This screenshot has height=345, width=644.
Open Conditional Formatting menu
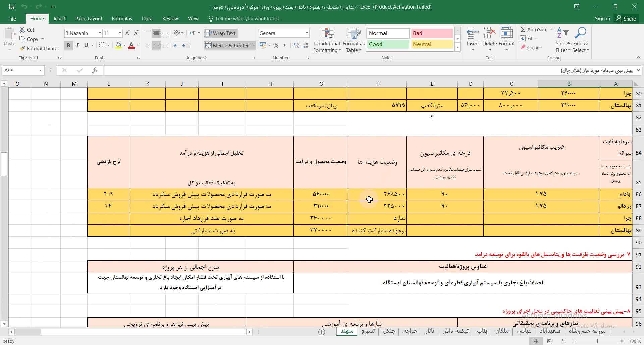pos(327,40)
